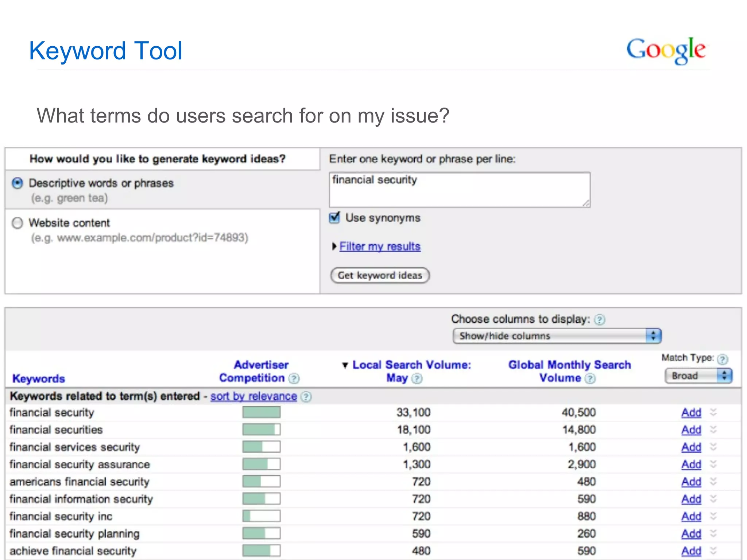Click the keyword phrase text area
This screenshot has height=560, width=747.
pos(460,190)
